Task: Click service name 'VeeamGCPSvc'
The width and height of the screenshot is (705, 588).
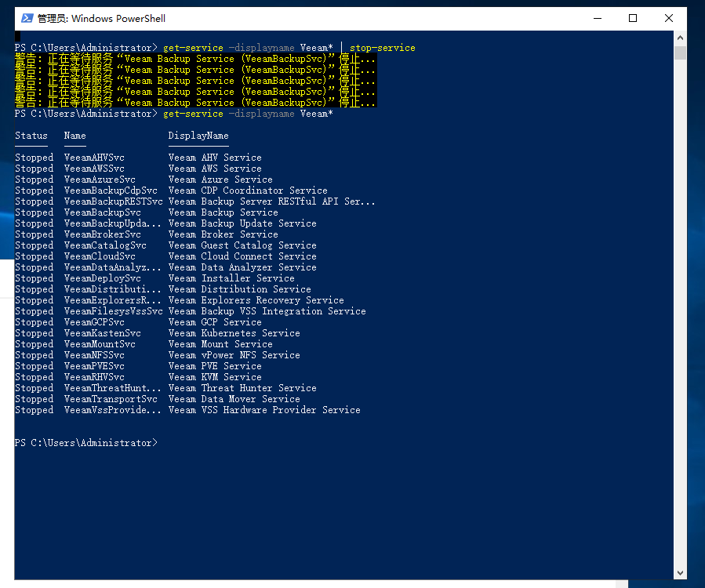Action: pos(94,322)
